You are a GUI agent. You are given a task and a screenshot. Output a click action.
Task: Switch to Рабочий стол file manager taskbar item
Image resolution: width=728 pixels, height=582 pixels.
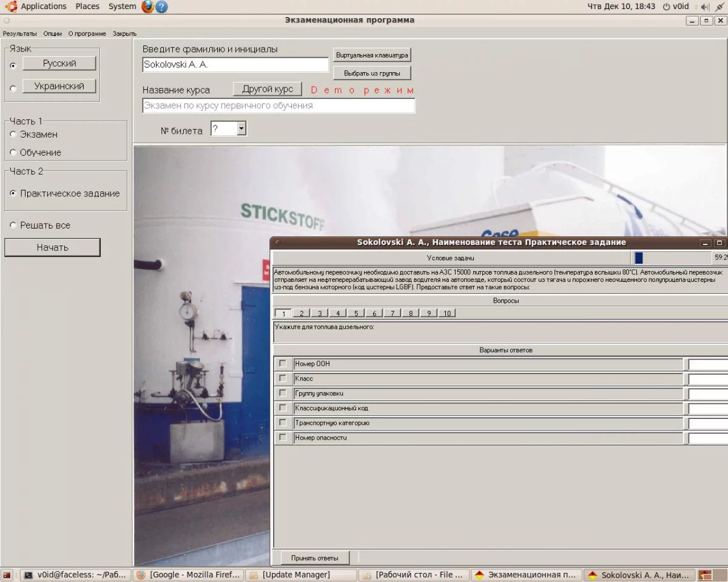pos(414,575)
